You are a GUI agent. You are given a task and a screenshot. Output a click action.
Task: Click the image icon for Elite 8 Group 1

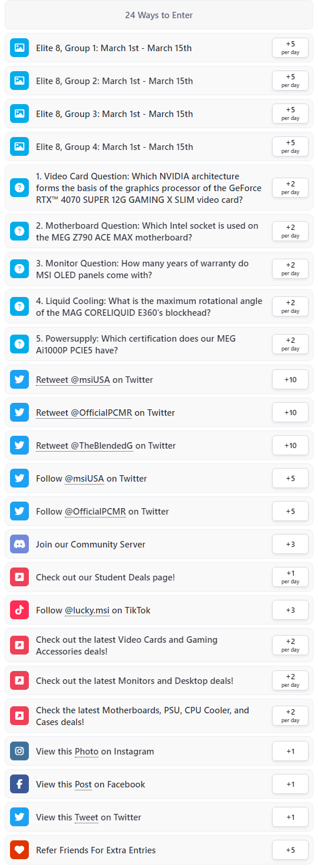19,48
